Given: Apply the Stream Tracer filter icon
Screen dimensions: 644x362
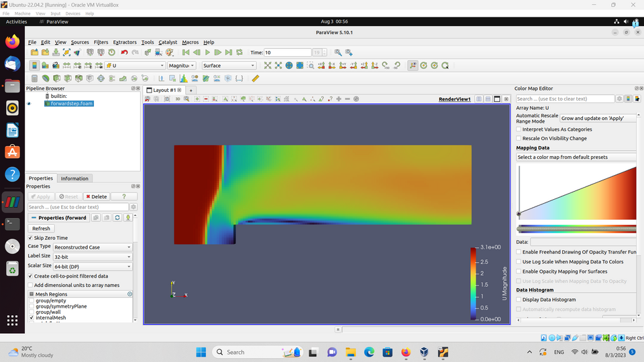Looking at the screenshot, I should click(112, 78).
